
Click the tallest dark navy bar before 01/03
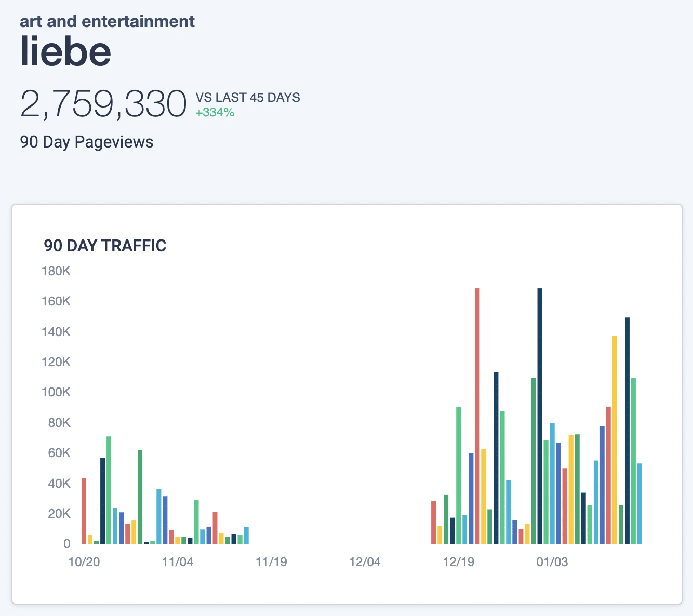540,416
